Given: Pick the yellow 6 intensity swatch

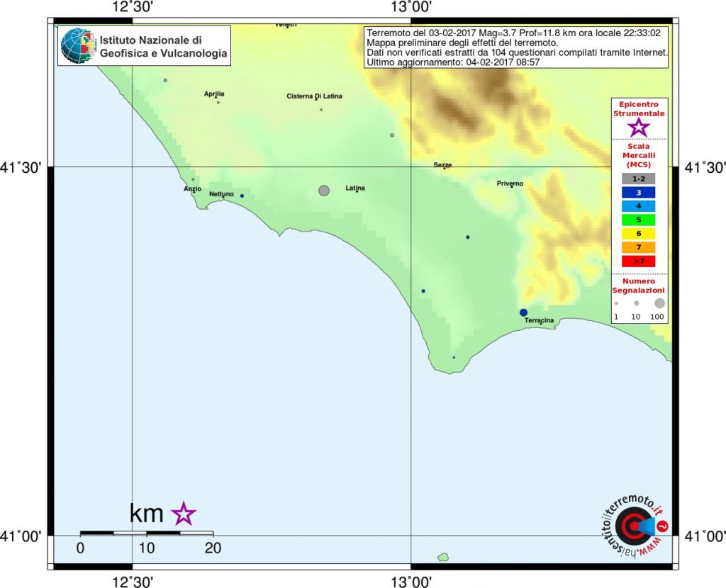Looking at the screenshot, I should pyautogui.click(x=638, y=233).
